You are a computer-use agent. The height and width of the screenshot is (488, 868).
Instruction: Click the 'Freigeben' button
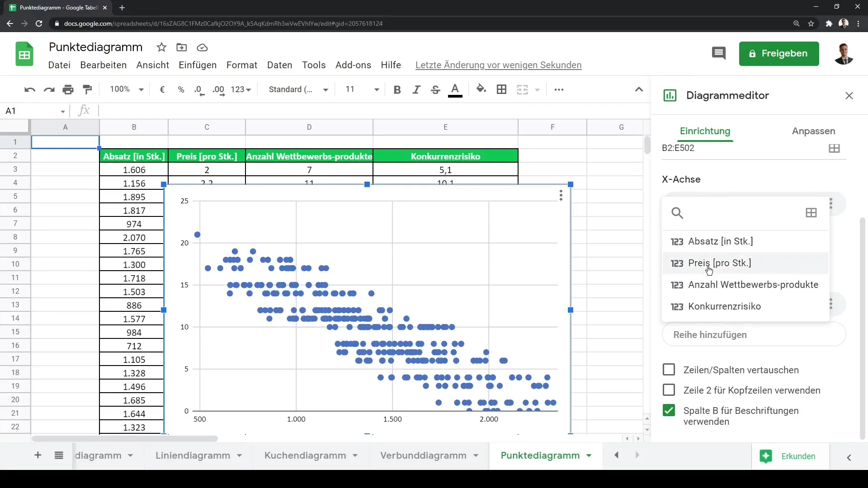pyautogui.click(x=779, y=53)
